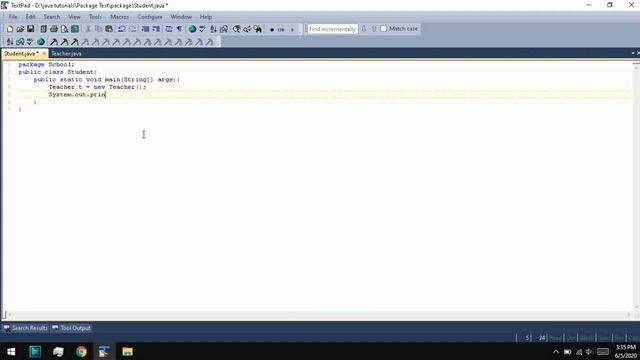
Task: Enable the Match case checkbox
Action: (x=384, y=29)
